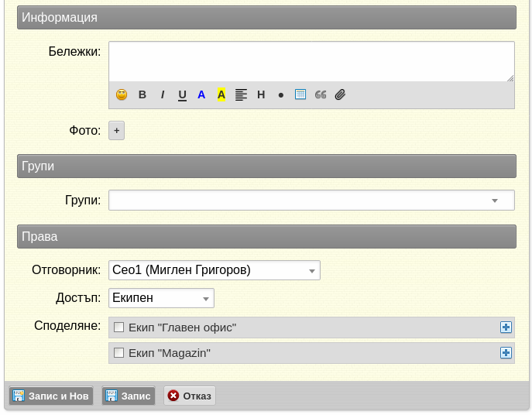The image size is (532, 415).
Task: Open the Достъп dropdown set to Екипен
Action: (161, 298)
